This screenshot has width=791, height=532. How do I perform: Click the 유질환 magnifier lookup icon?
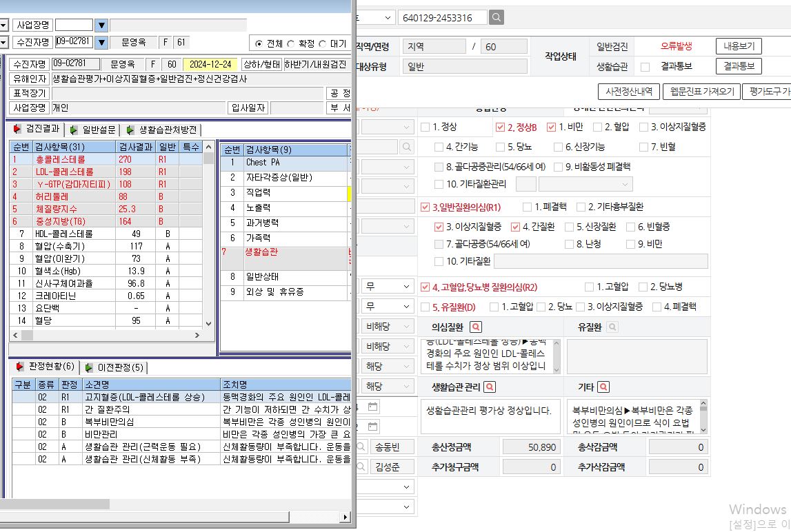(612, 327)
